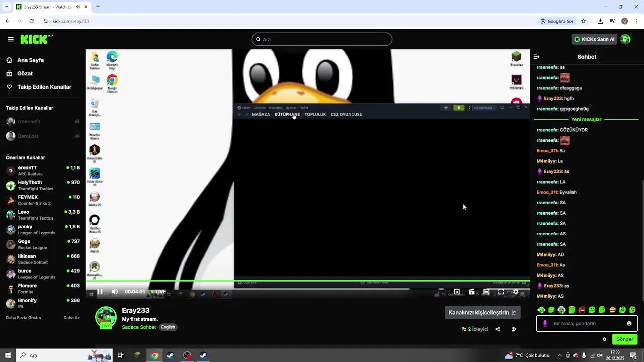The width and height of the screenshot is (644, 362).
Task: Pause the live stream
Action: (x=100, y=292)
